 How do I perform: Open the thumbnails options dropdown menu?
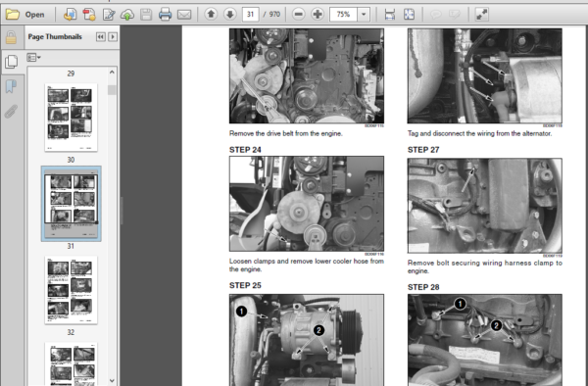click(33, 58)
